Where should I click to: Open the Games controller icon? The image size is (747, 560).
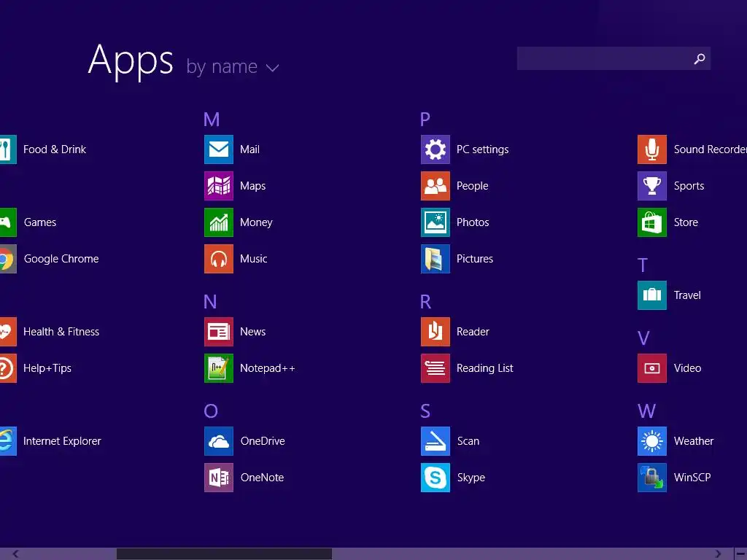(8, 222)
